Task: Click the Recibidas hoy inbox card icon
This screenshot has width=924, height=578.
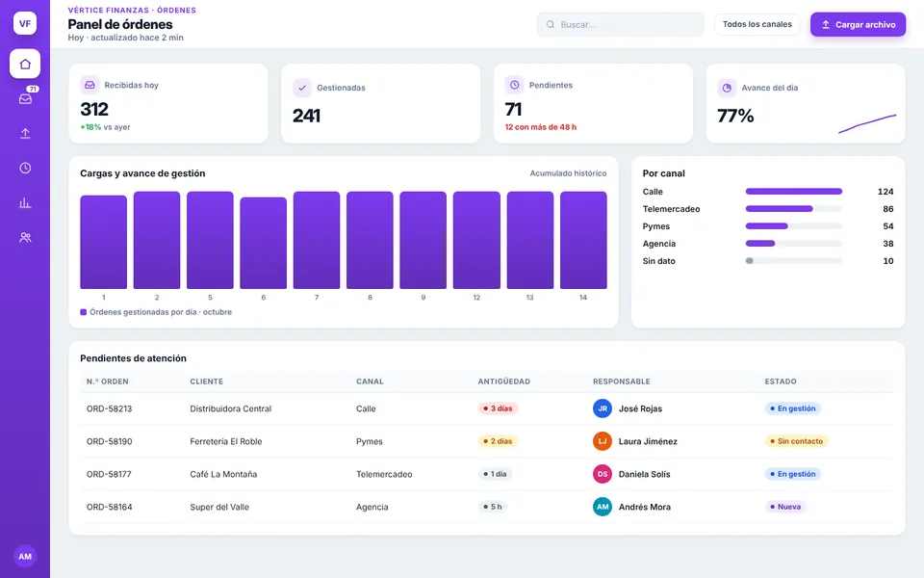Action: (90, 85)
